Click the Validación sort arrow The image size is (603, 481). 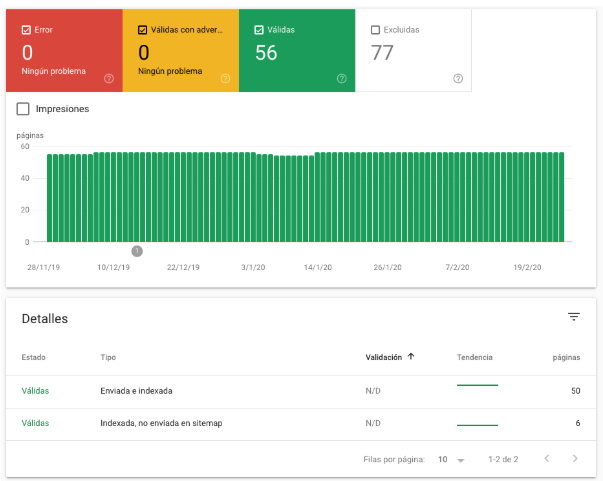(411, 357)
